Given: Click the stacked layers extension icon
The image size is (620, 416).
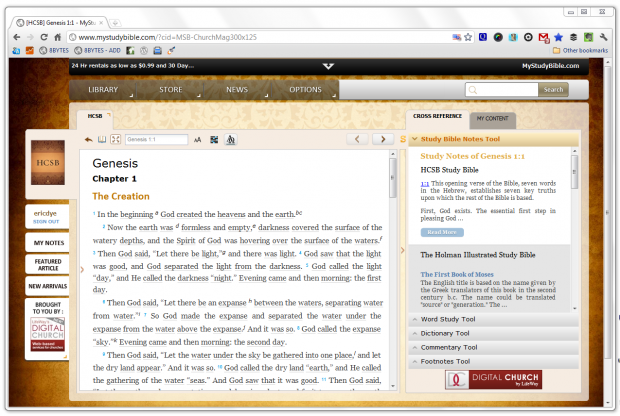Looking at the screenshot, I should click(573, 37).
